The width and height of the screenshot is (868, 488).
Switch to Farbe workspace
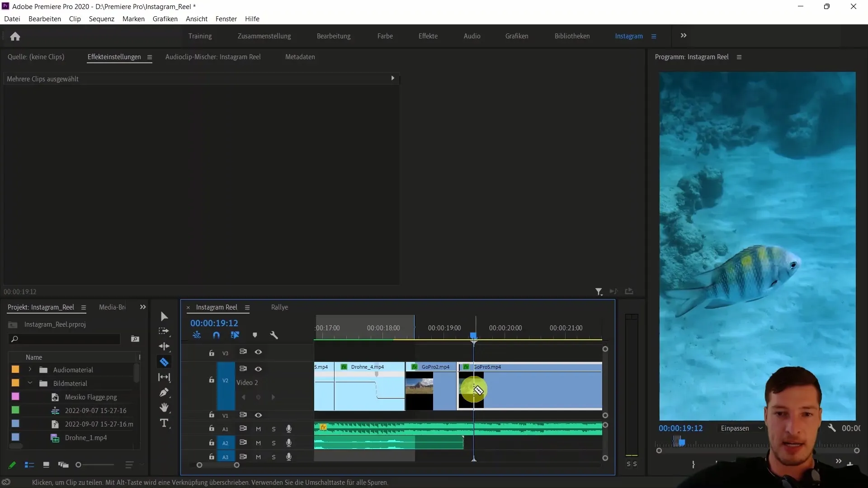[385, 36]
